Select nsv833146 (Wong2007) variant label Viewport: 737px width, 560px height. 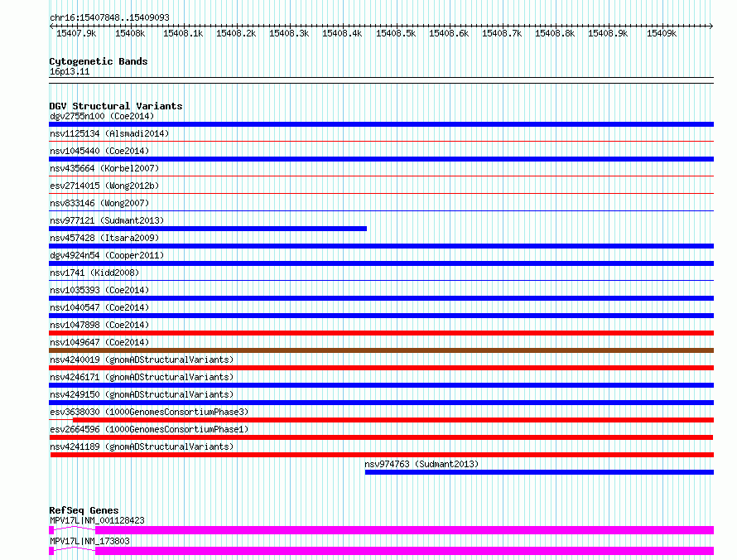pyautogui.click(x=99, y=203)
